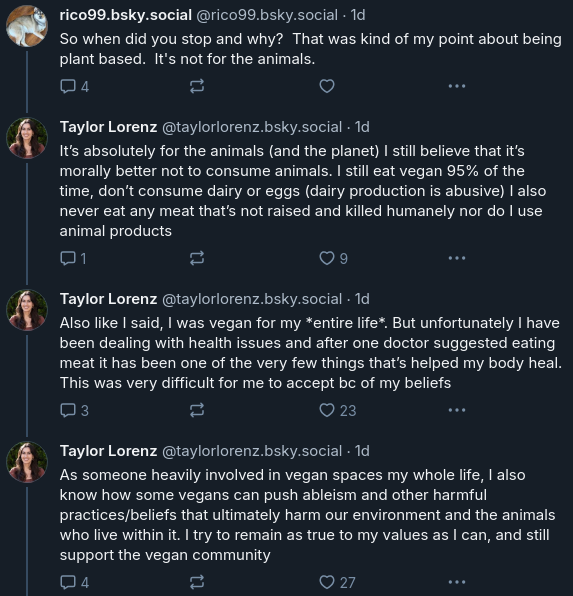
Task: Open more options on the health issues post
Action: (x=457, y=411)
